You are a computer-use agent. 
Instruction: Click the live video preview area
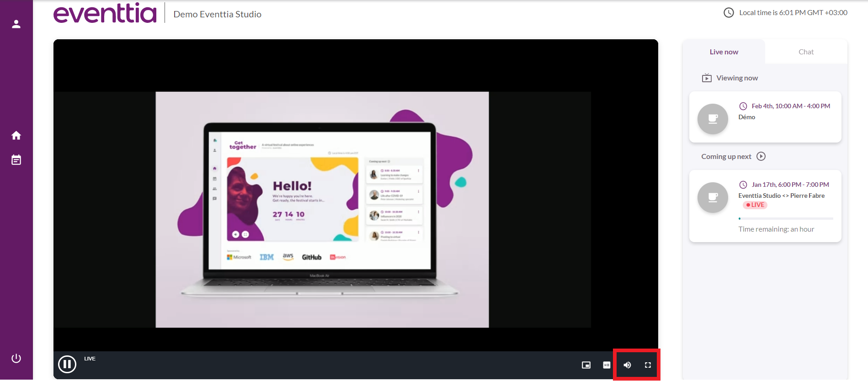coord(322,209)
